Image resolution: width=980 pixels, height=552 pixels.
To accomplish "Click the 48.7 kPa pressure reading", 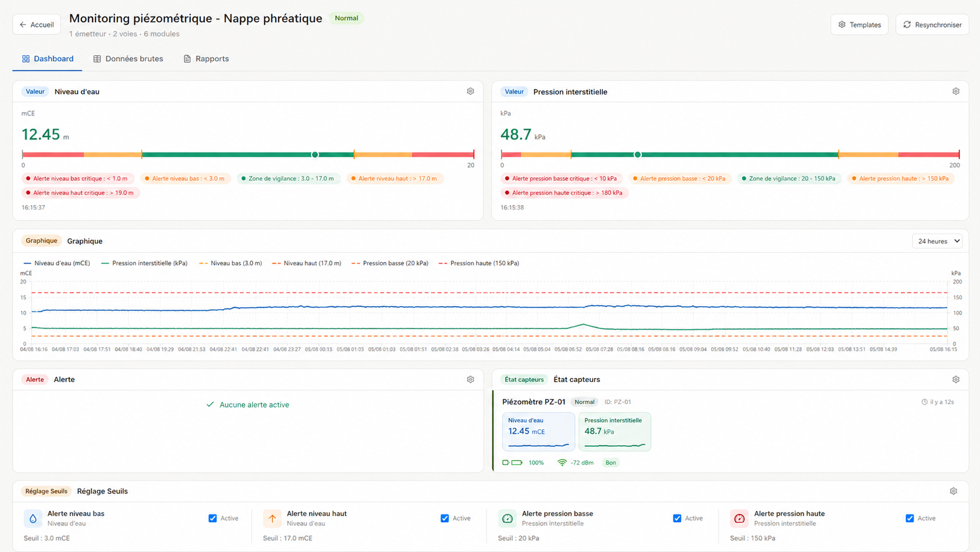I will tap(523, 135).
